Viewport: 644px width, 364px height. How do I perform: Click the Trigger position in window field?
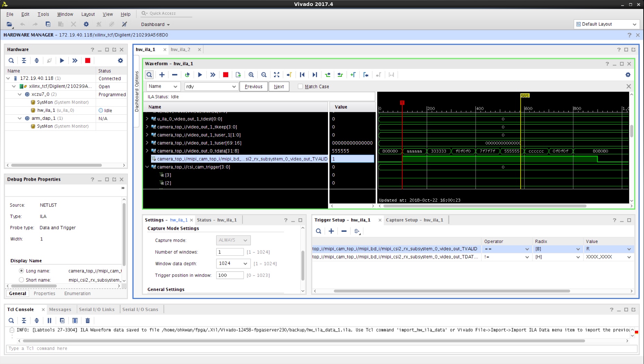tap(230, 275)
